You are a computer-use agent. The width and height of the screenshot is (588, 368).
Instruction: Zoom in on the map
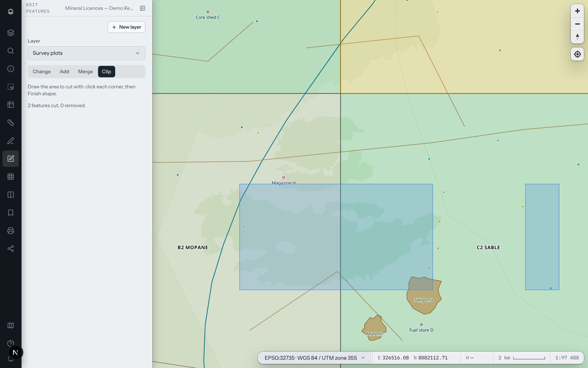pos(577,11)
